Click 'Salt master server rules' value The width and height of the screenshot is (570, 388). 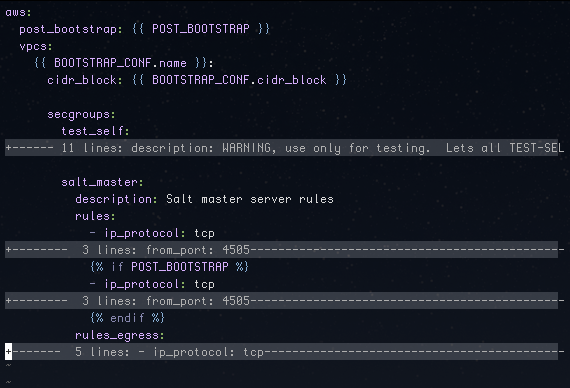coord(250,199)
